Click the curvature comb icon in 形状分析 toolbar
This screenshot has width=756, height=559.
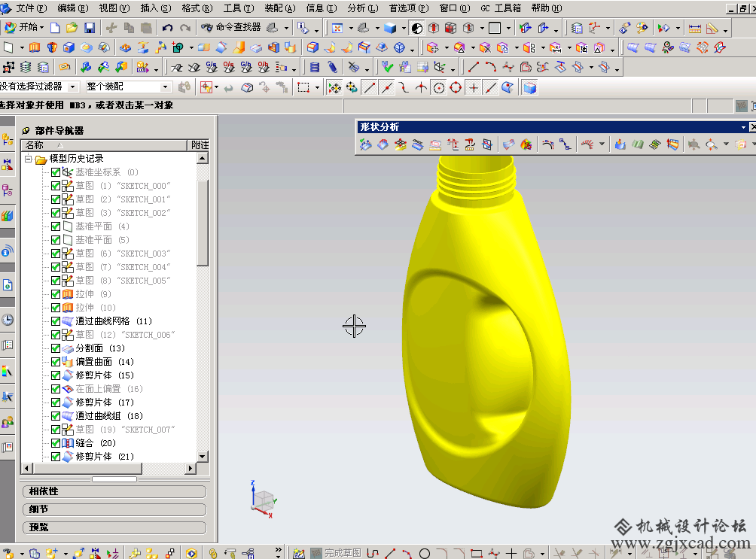(587, 144)
